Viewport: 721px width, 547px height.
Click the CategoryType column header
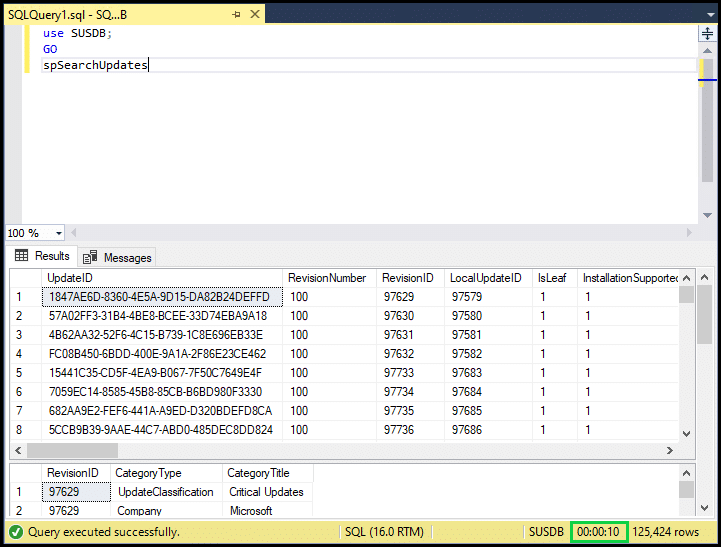[166, 473]
